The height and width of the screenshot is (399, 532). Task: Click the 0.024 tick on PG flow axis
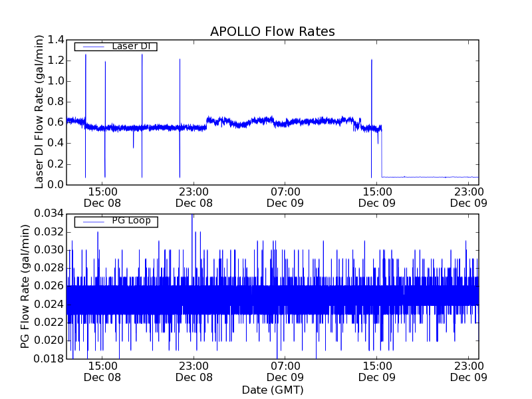(x=49, y=305)
